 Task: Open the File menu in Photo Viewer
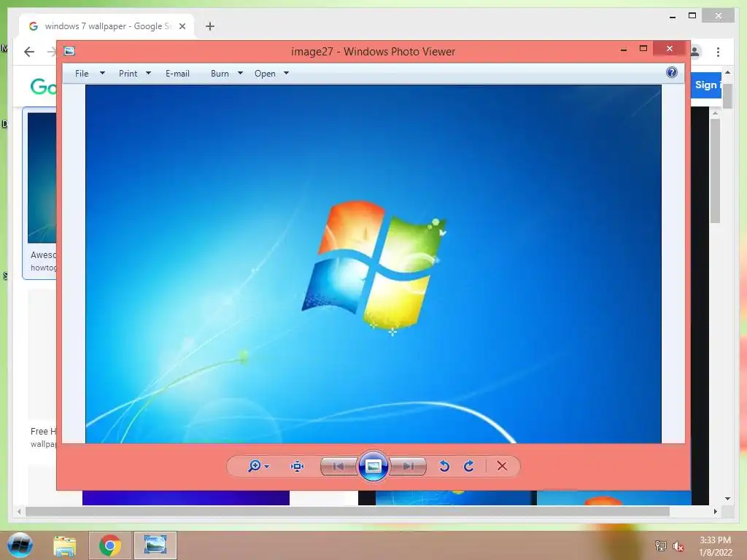pyautogui.click(x=82, y=74)
